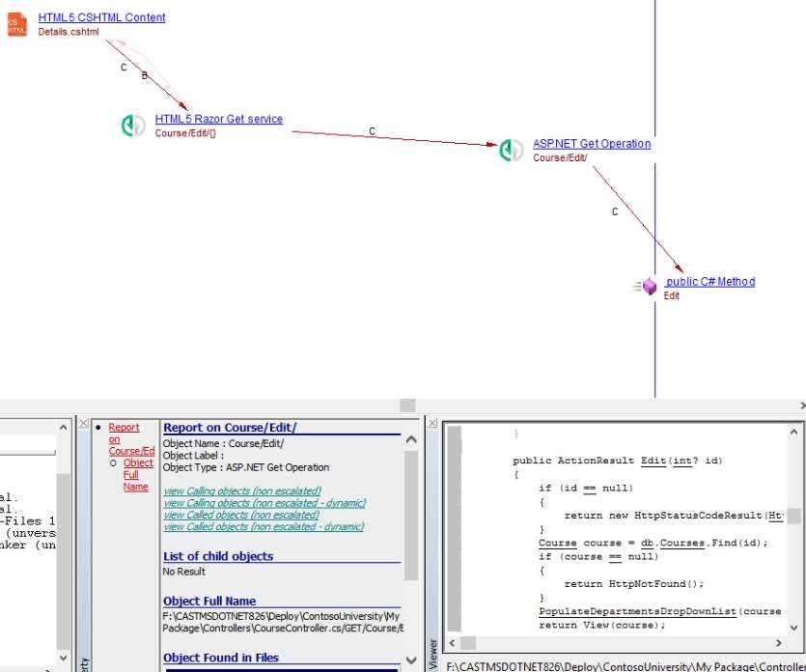806x672 pixels.
Task: Click the purple C# Method cube icon
Action: [x=650, y=287]
